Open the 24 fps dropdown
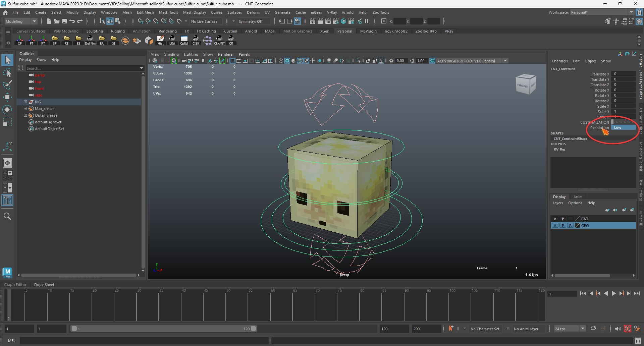644x346 pixels. (x=570, y=329)
